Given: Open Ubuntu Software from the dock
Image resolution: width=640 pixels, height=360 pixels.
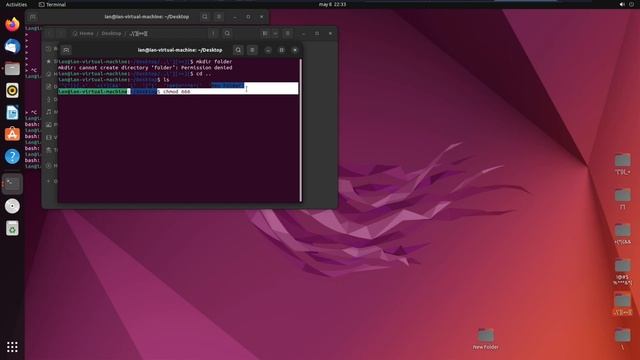Looking at the screenshot, I should (12, 134).
